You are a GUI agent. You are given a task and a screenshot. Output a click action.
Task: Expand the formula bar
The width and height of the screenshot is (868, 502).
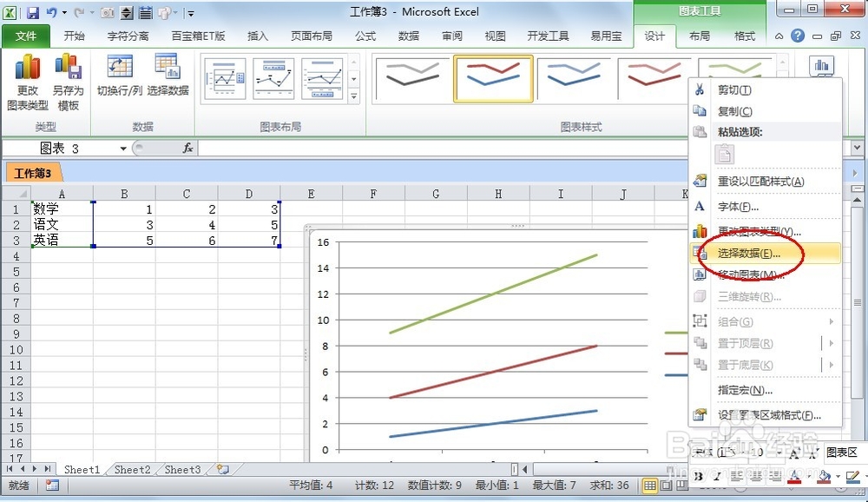click(857, 148)
